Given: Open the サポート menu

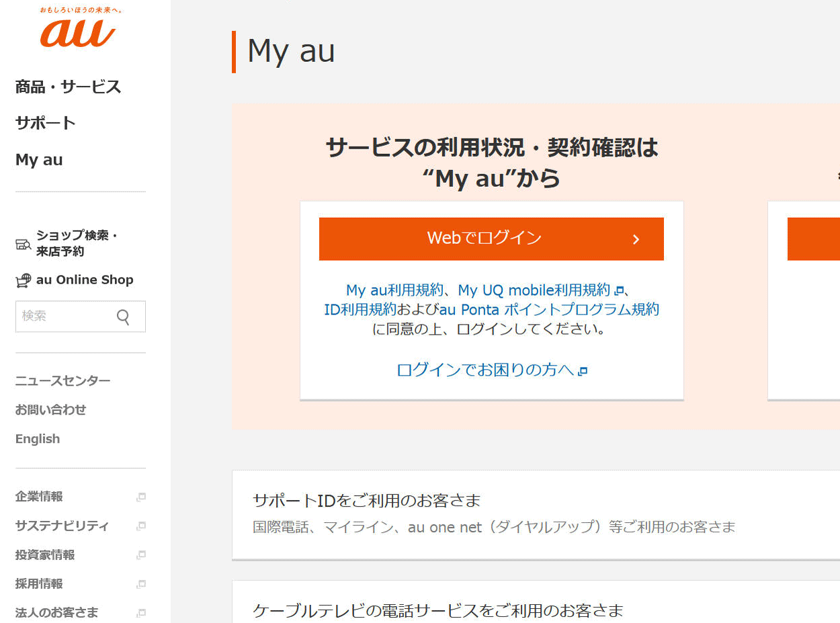Looking at the screenshot, I should (x=45, y=123).
